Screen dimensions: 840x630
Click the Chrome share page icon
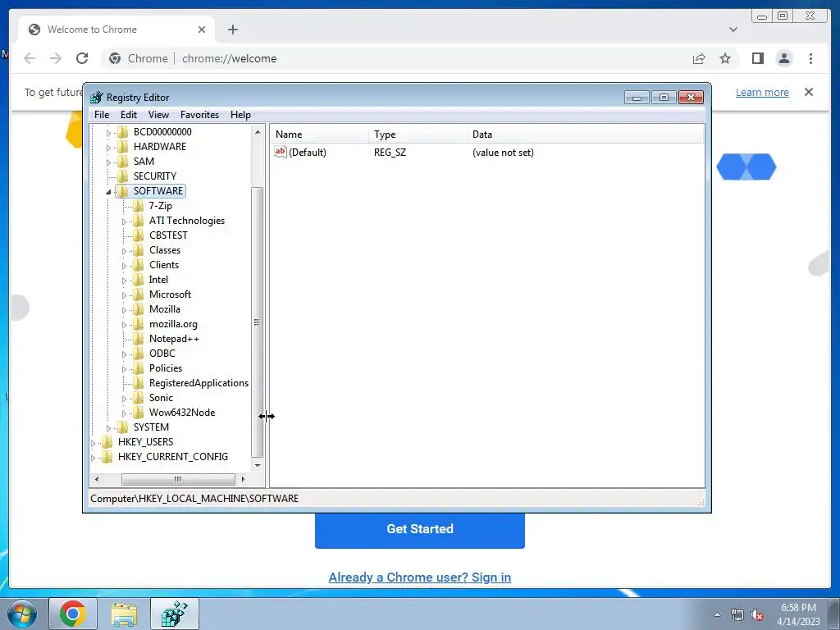pos(699,58)
